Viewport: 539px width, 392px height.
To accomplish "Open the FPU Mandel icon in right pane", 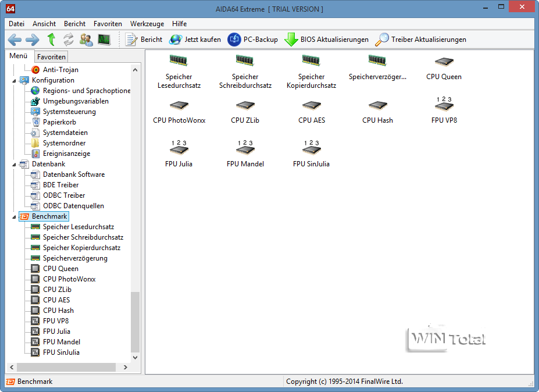I will point(245,147).
